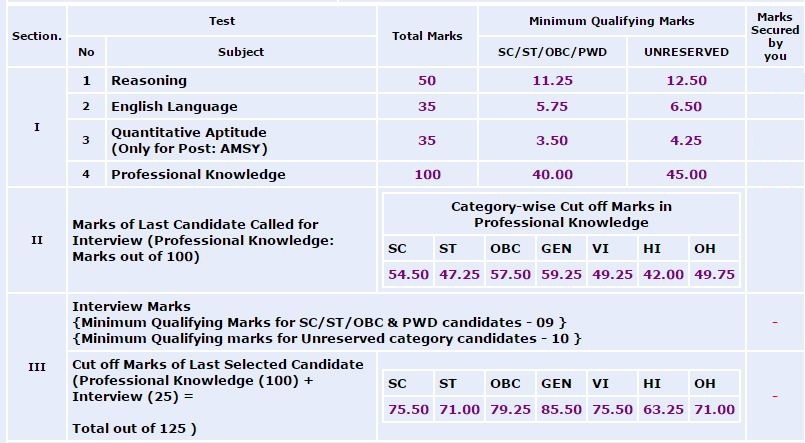Select the 45.00 unreserved Professional Knowledge value

(686, 174)
